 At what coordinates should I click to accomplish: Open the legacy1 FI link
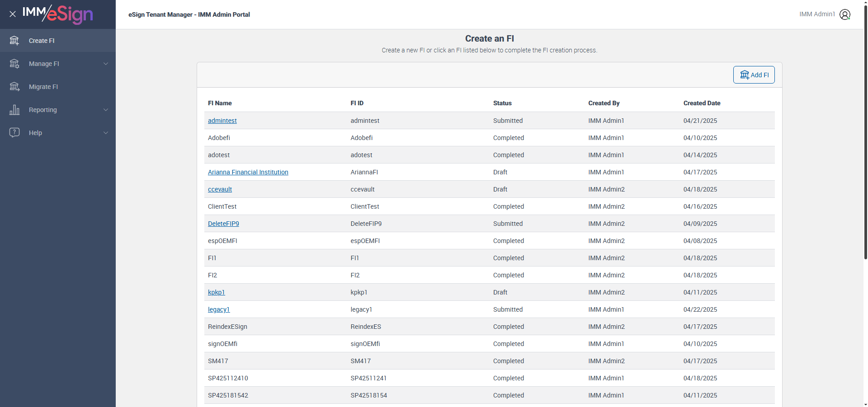(219, 309)
